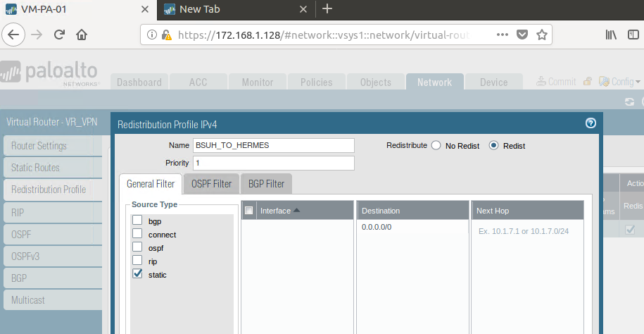Uncheck the static source type

click(137, 274)
